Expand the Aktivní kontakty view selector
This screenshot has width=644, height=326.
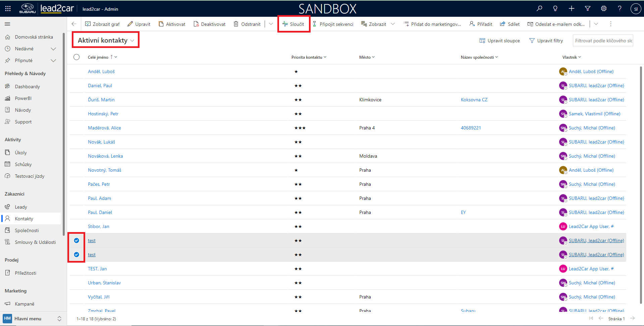[x=106, y=40]
